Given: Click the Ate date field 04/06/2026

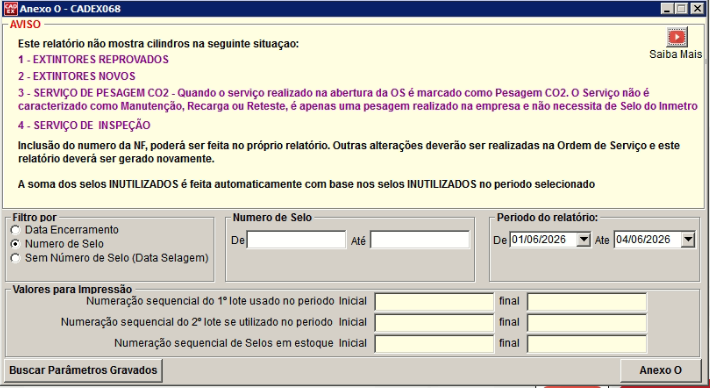Looking at the screenshot, I should pos(647,240).
